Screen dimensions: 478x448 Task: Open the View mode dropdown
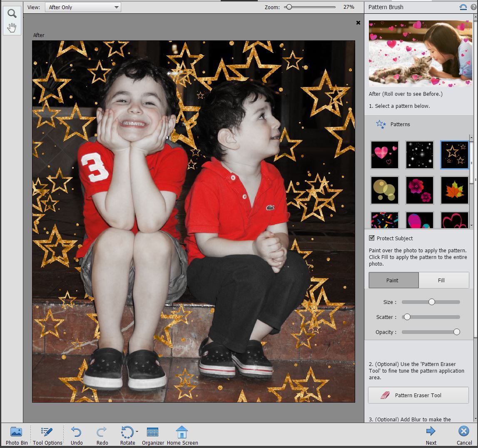[82, 7]
